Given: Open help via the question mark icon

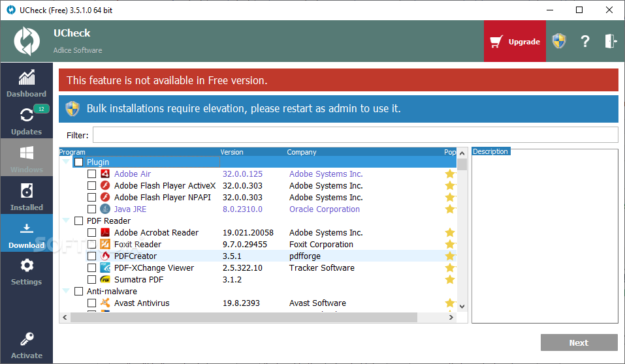Looking at the screenshot, I should point(585,41).
